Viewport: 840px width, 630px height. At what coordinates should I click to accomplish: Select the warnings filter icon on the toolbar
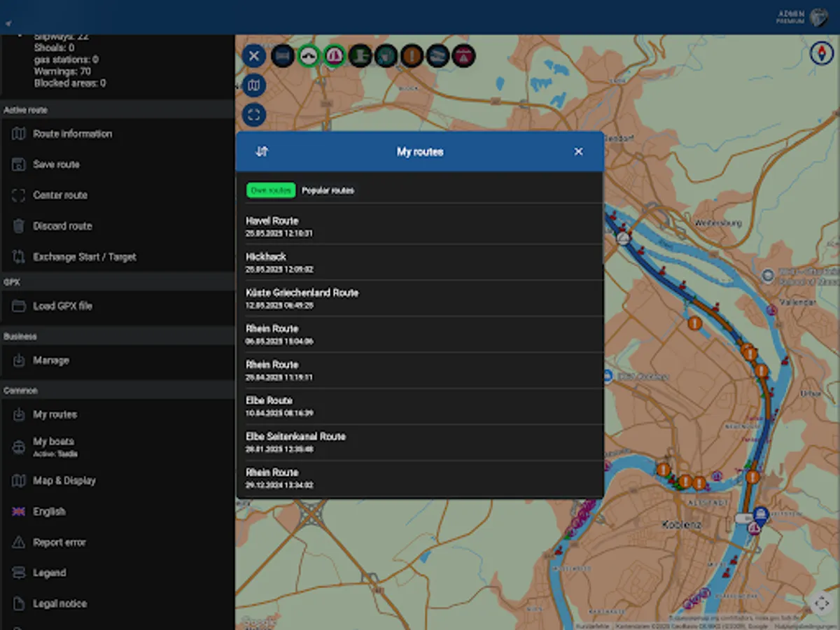click(x=412, y=56)
